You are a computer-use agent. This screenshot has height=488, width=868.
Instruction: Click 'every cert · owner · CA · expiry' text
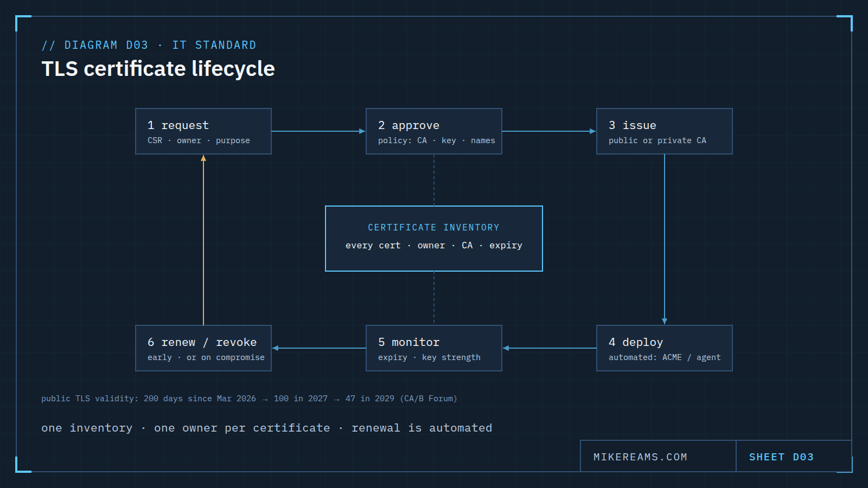434,246
